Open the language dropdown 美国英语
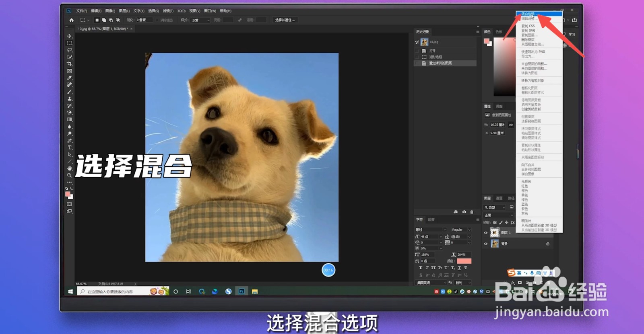This screenshot has width=644, height=334. pyautogui.click(x=431, y=283)
